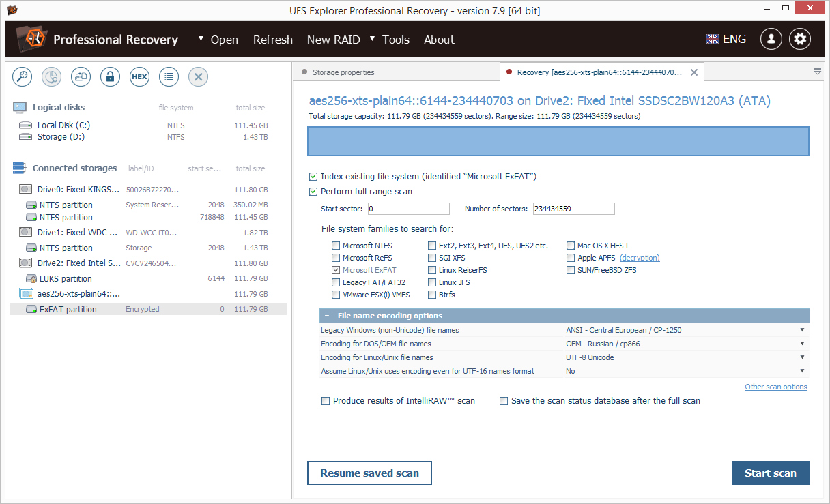
Task: Enable Save the scan status database checkbox
Action: click(x=504, y=401)
